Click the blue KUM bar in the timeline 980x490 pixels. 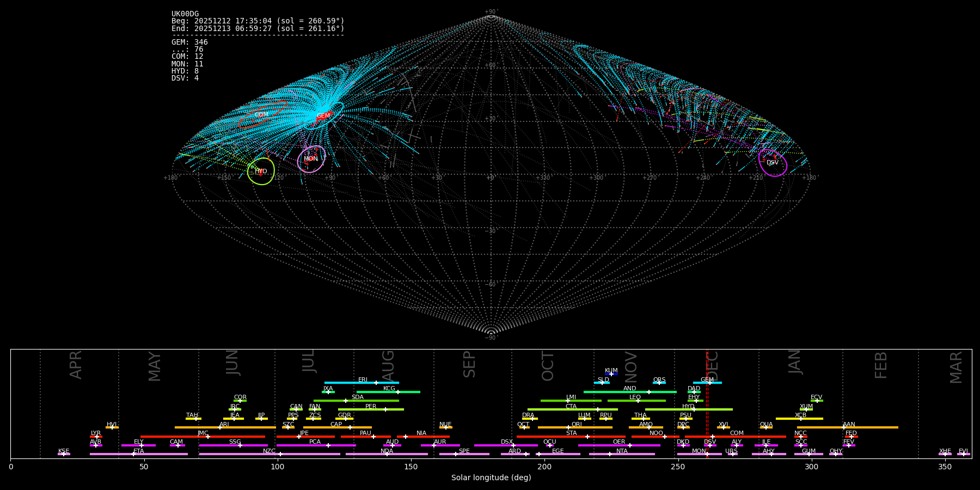tap(611, 374)
